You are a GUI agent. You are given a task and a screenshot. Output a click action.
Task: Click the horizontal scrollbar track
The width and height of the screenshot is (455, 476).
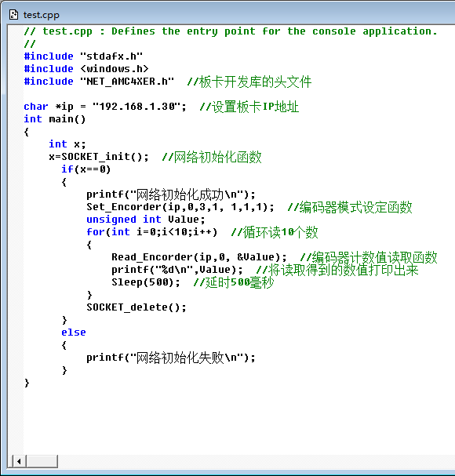[x=256, y=461]
